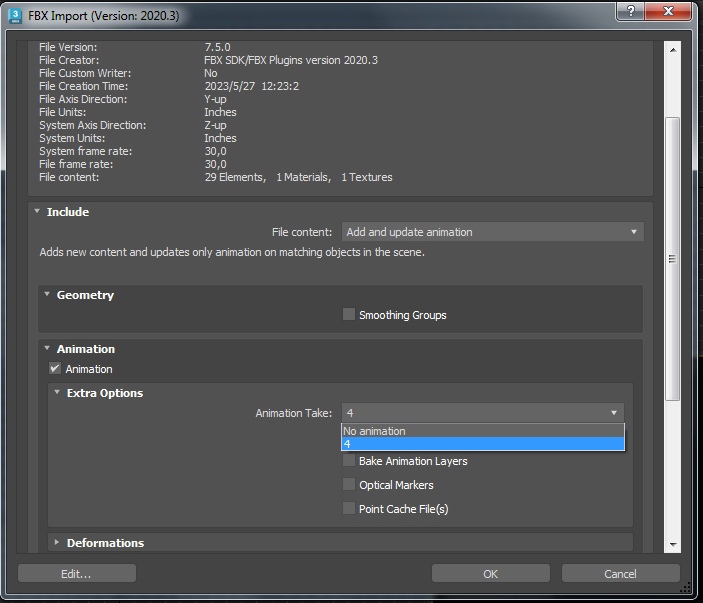Enable Point Cache File(s) checkbox
The image size is (703, 603).
point(349,508)
